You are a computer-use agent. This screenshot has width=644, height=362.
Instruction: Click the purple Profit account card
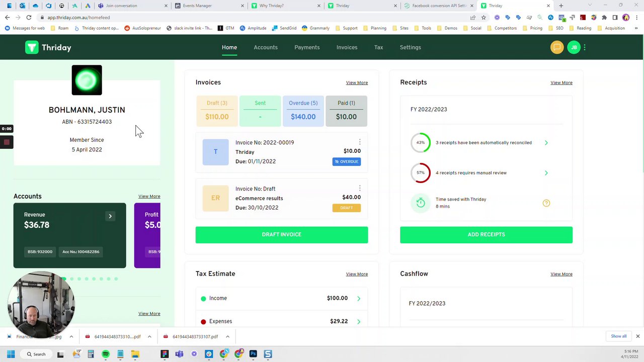[147, 235]
